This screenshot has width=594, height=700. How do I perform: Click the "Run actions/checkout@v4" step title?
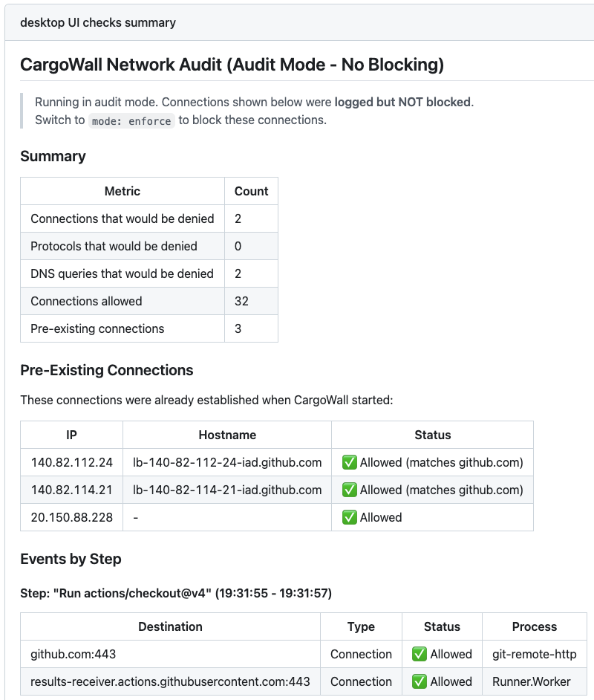176,593
